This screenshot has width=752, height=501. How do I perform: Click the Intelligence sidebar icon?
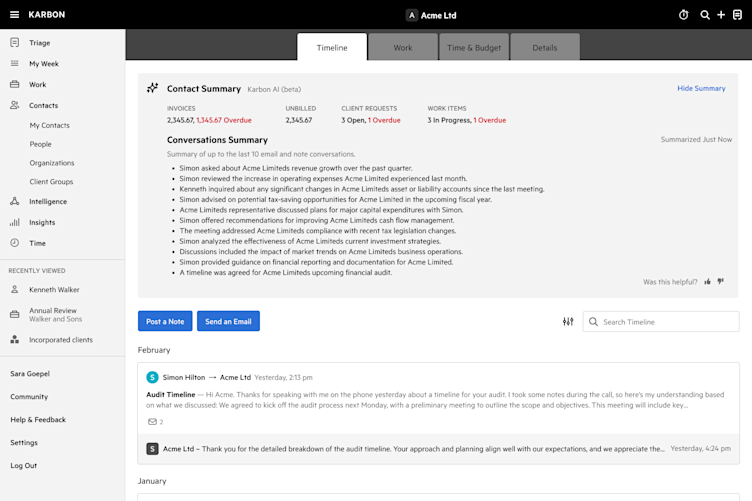point(15,201)
